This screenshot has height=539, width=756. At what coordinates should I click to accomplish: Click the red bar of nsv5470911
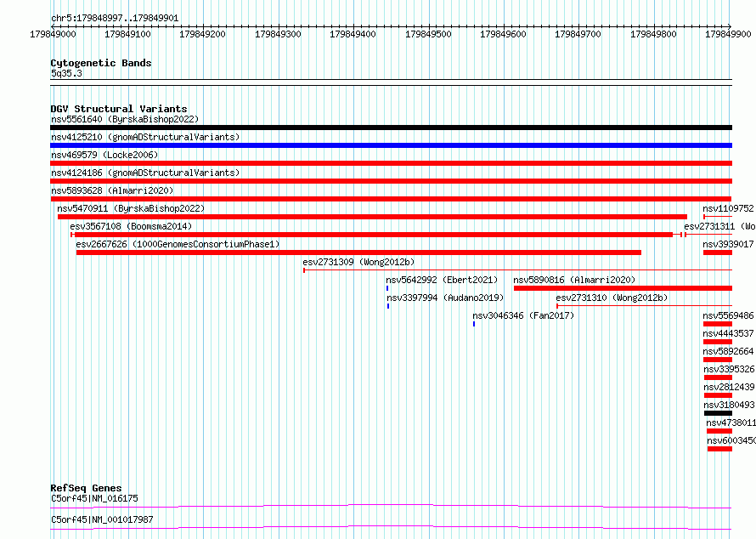[x=372, y=217]
